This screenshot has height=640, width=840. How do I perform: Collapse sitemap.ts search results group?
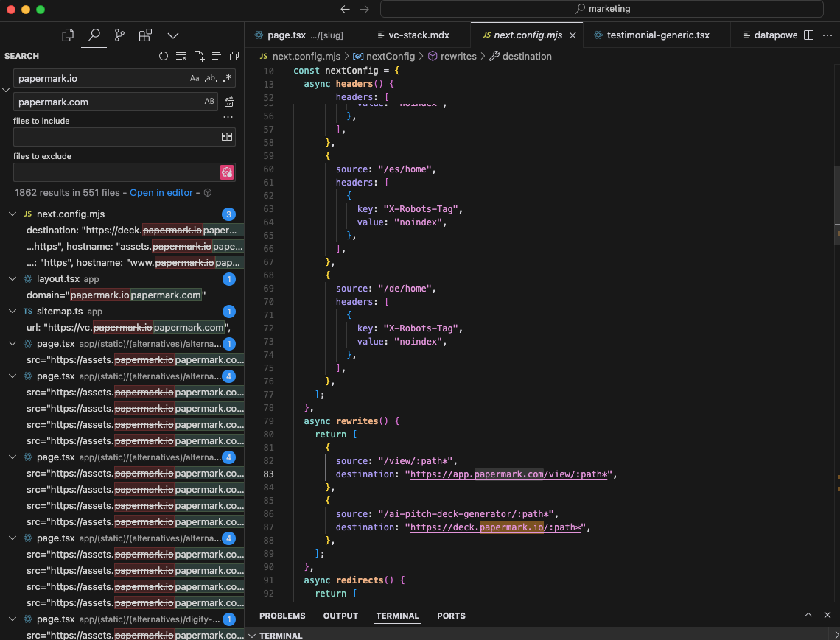(x=13, y=312)
